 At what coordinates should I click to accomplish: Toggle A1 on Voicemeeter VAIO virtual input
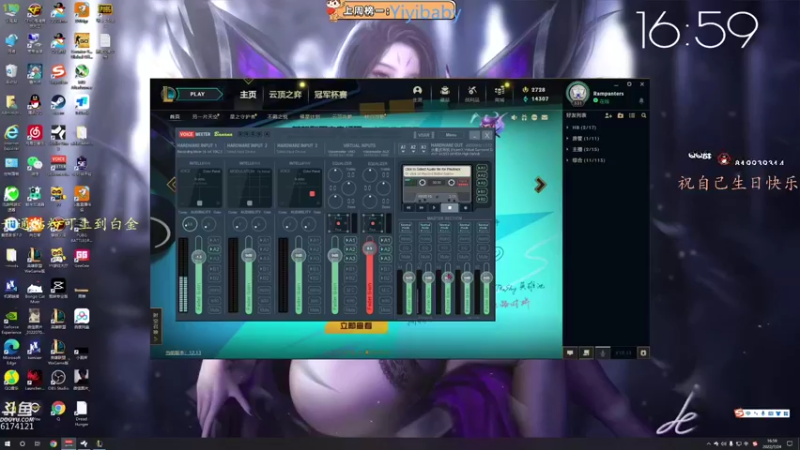(350, 240)
